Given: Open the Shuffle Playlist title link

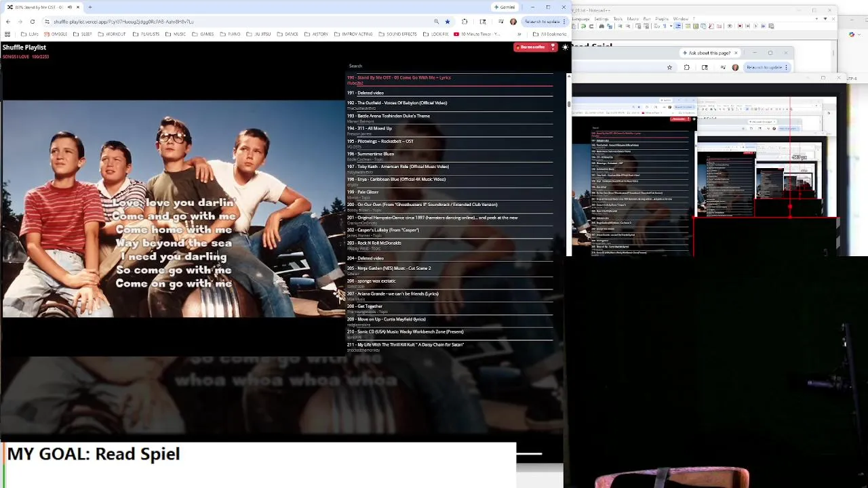Looking at the screenshot, I should 24,47.
